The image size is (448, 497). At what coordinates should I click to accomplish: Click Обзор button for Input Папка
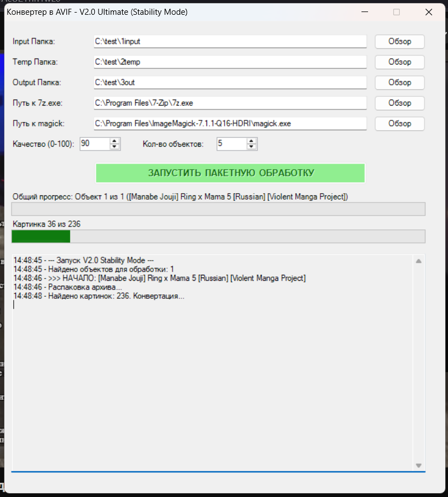(x=399, y=42)
